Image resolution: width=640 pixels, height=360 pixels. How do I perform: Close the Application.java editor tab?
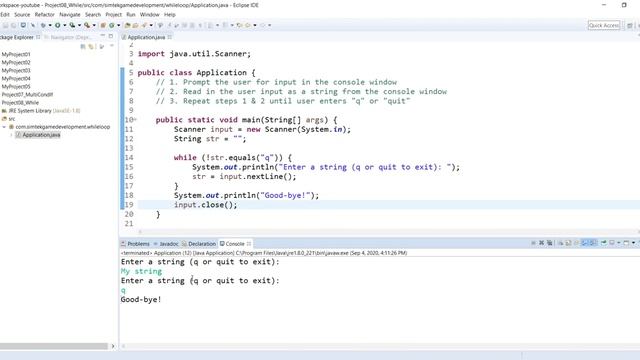point(170,37)
